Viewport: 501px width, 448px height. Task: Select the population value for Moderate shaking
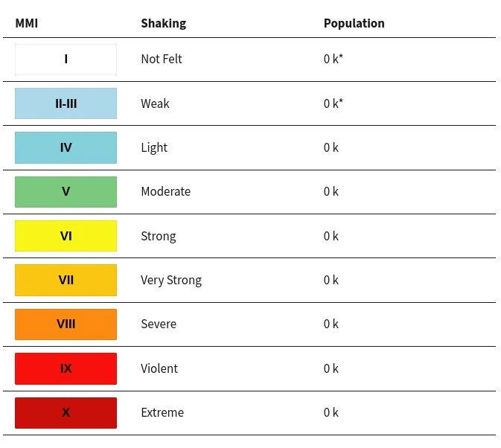[331, 192]
